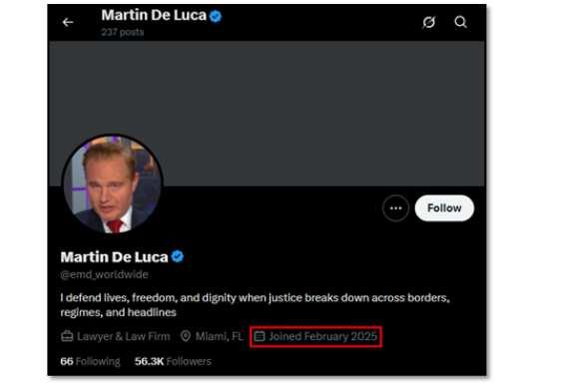Click the 237 posts count in the header
The image size is (566, 392).
[123, 32]
